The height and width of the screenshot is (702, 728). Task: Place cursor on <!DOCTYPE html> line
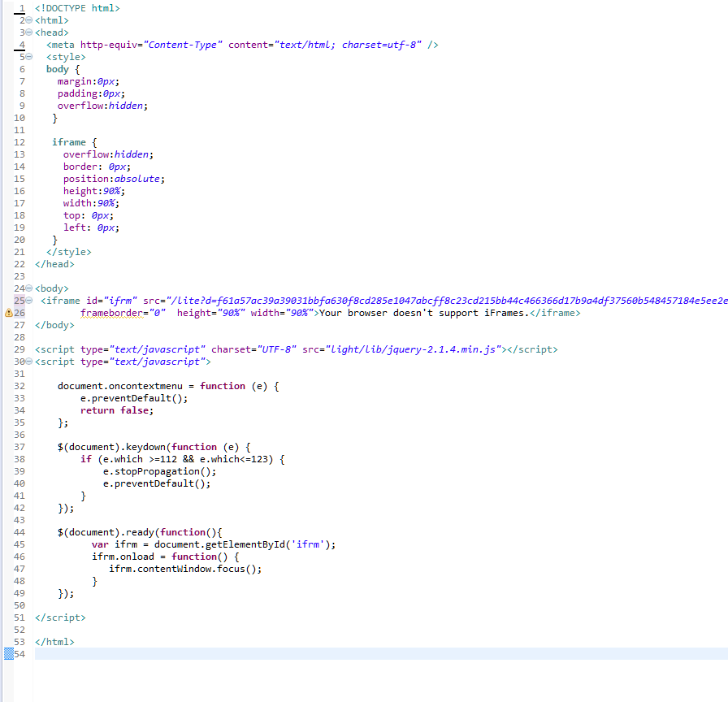77,8
